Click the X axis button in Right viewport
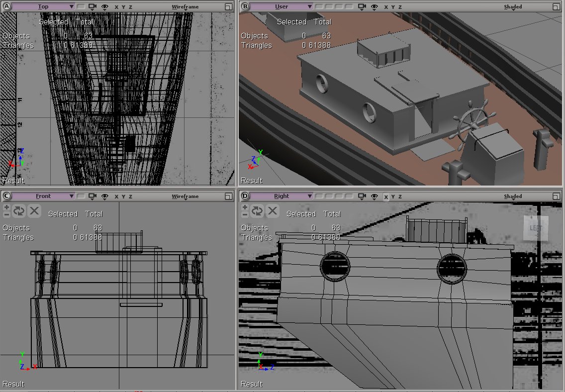This screenshot has width=565, height=392. pyautogui.click(x=386, y=196)
